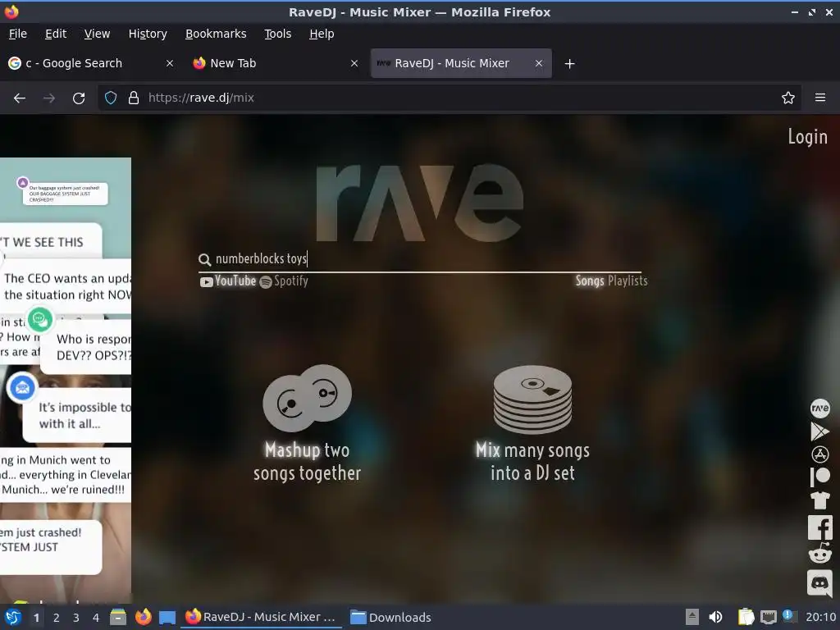Click the mashup two discs icon
Screen dimensions: 840x630
point(307,398)
